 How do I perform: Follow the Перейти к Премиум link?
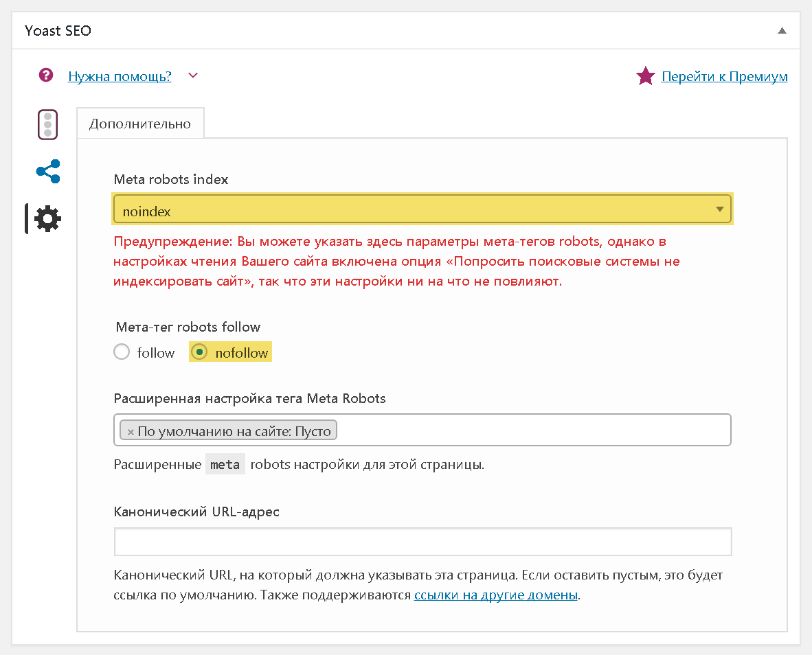[x=725, y=76]
